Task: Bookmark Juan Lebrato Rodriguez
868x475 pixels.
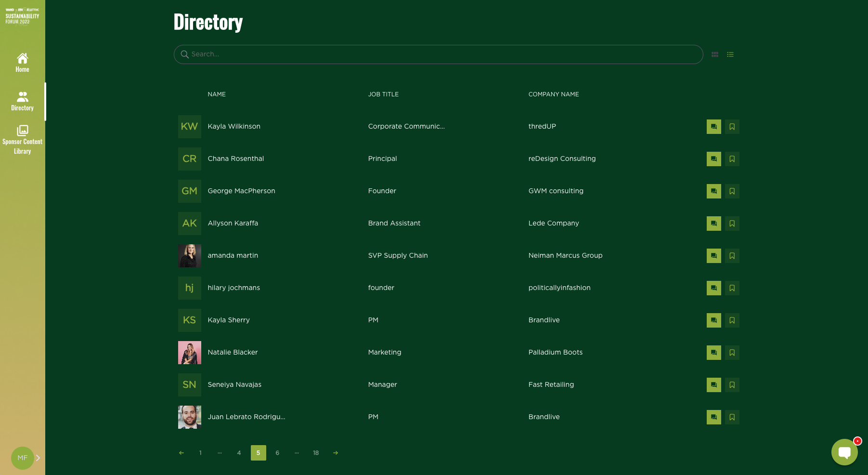Action: (x=732, y=417)
